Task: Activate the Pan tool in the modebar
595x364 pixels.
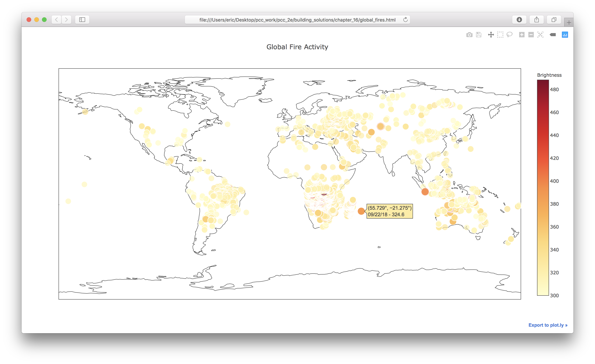Action: pyautogui.click(x=491, y=35)
